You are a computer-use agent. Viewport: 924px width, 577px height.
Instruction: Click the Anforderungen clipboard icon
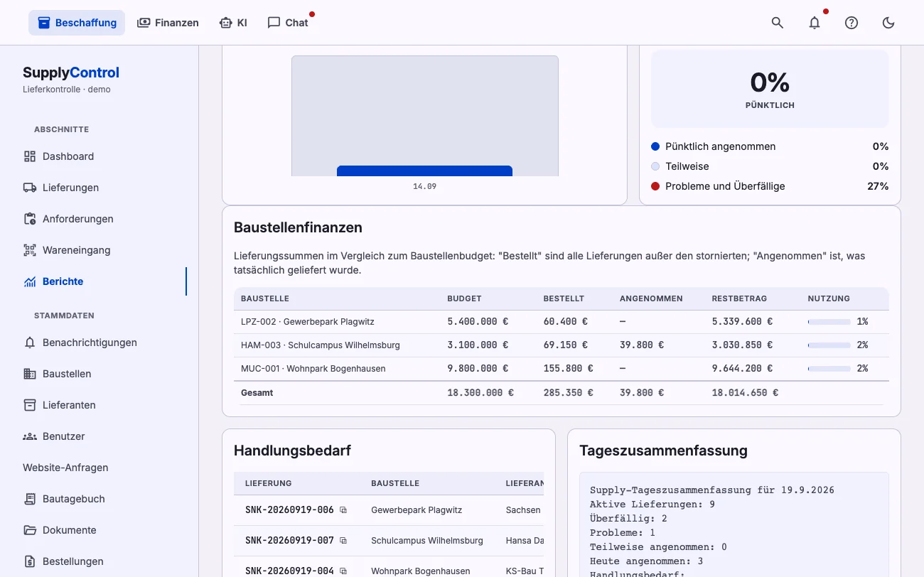tap(30, 219)
